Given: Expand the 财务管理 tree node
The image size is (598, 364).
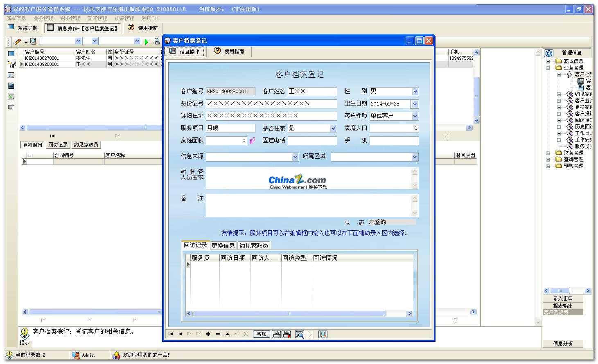Looking at the screenshot, I should click(x=548, y=153).
